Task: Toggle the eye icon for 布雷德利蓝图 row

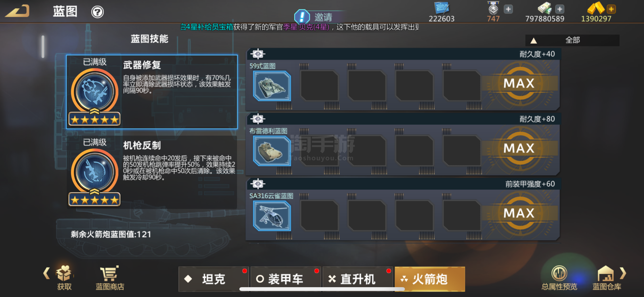Action: click(x=258, y=119)
